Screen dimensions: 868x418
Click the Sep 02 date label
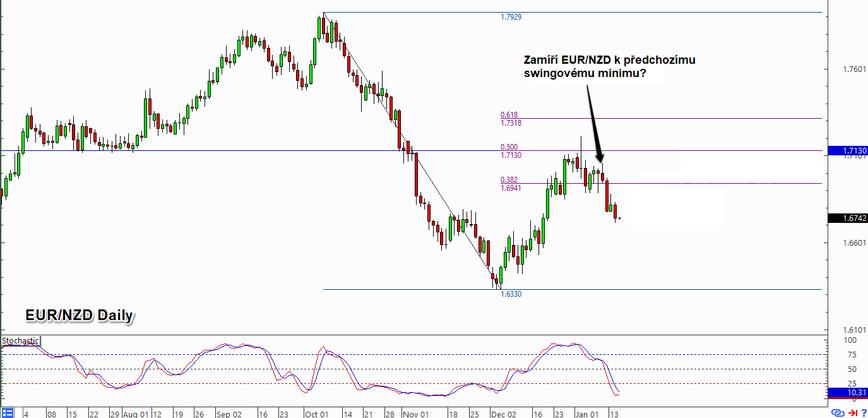[x=229, y=414]
